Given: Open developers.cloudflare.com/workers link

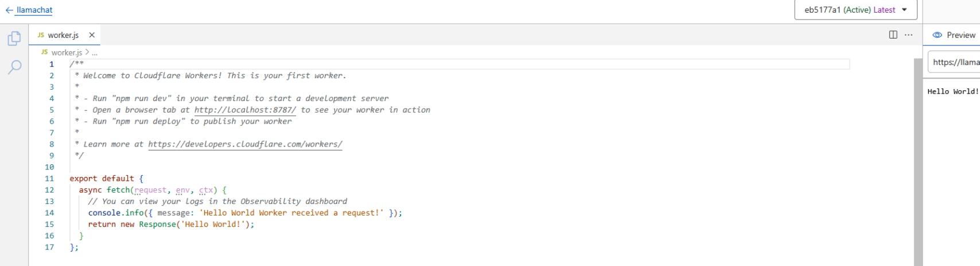Looking at the screenshot, I should point(245,144).
